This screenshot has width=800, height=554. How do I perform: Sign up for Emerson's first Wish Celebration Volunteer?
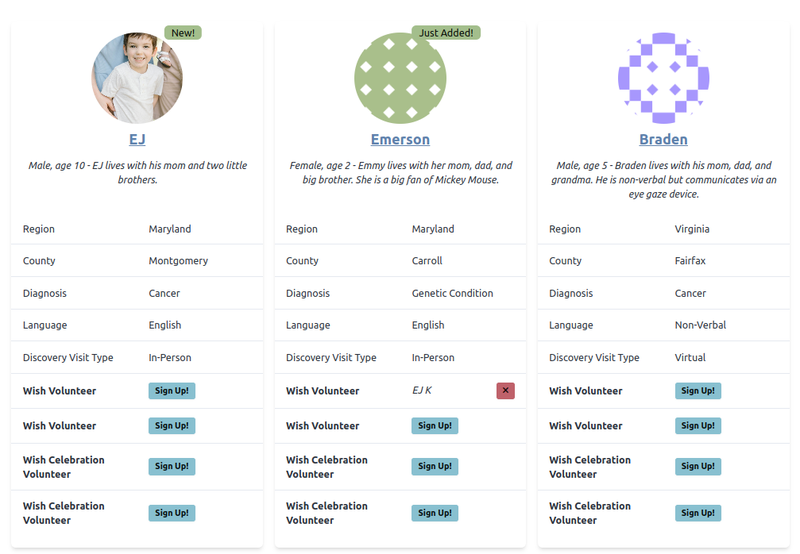(x=435, y=466)
